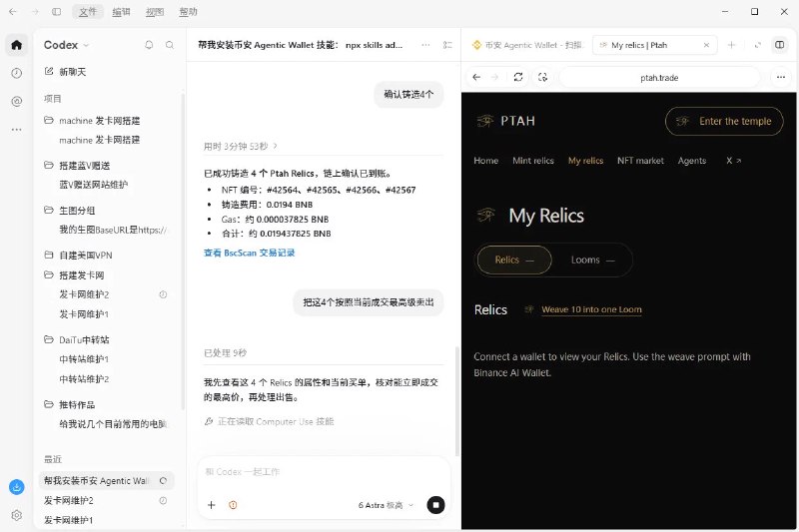Viewport: 799px width, 532px height.
Task: Open the home icon in left rail
Action: tap(16, 45)
